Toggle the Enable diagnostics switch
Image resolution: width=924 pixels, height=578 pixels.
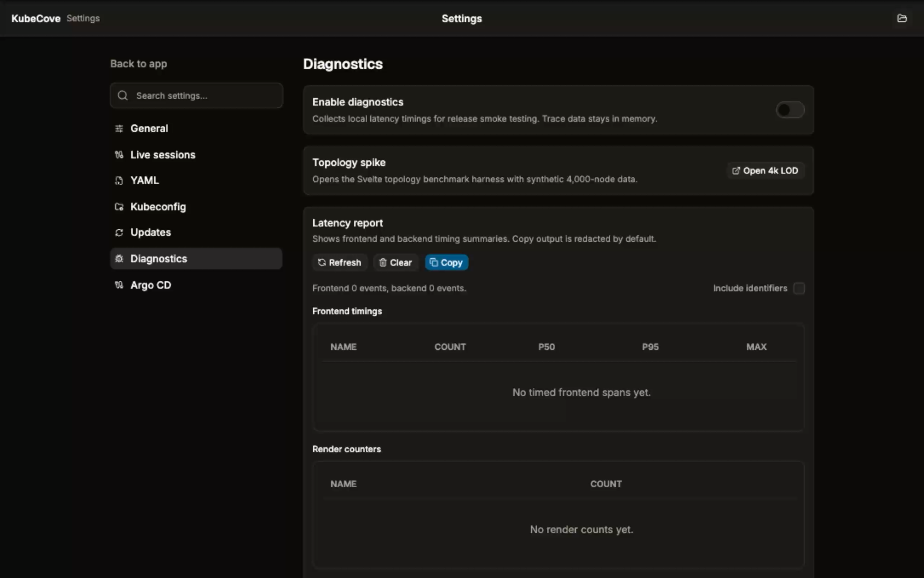(x=790, y=110)
